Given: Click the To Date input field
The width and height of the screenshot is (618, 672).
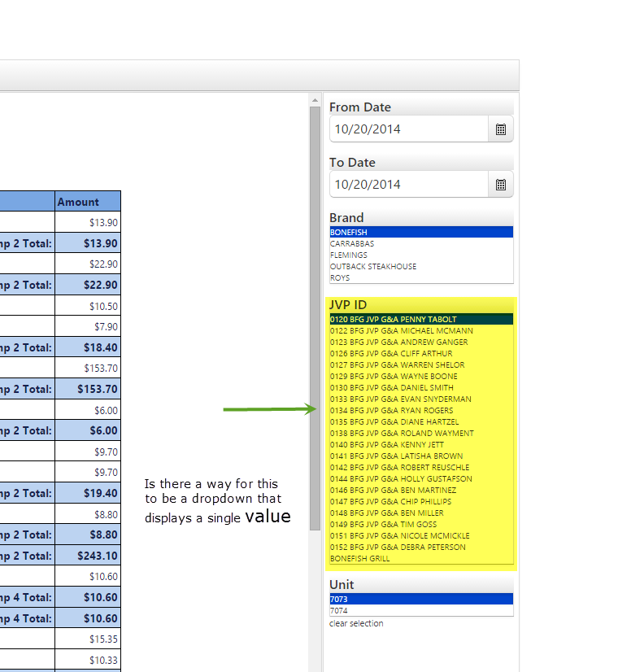Looking at the screenshot, I should [x=409, y=185].
